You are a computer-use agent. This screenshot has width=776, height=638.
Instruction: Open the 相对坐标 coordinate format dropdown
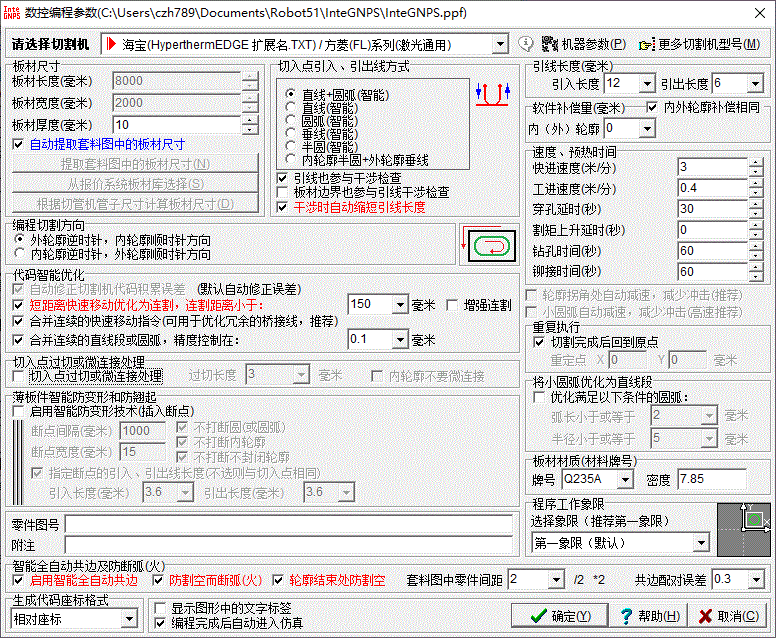[129, 619]
